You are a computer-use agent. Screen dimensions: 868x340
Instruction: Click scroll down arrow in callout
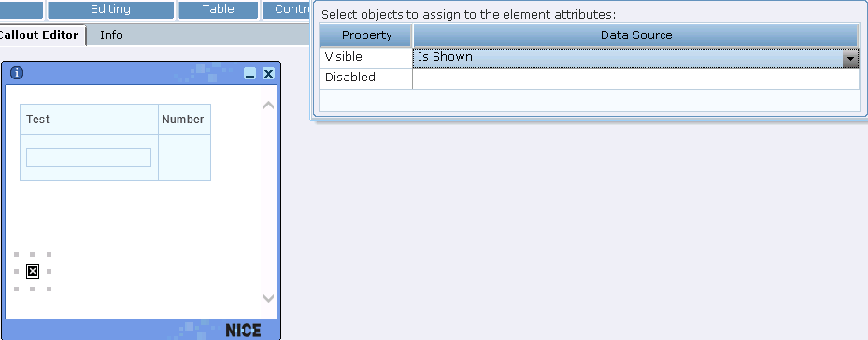point(268,298)
